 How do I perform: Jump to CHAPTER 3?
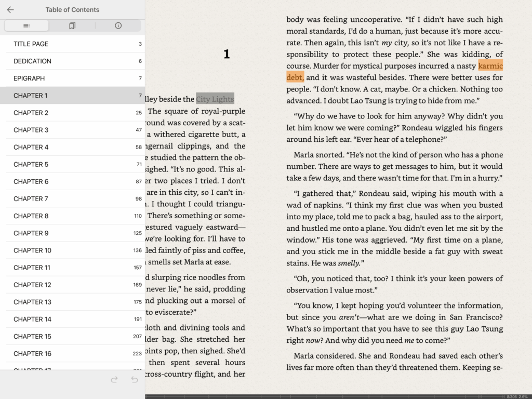(73, 130)
